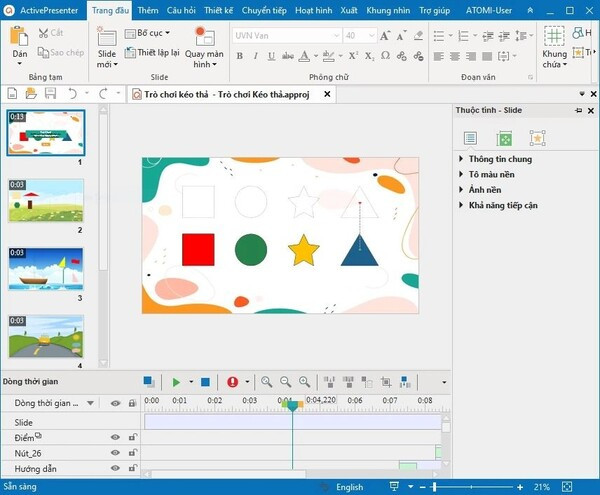Open the Thiết kế ribbon tab
This screenshot has height=495, width=600.
[218, 10]
